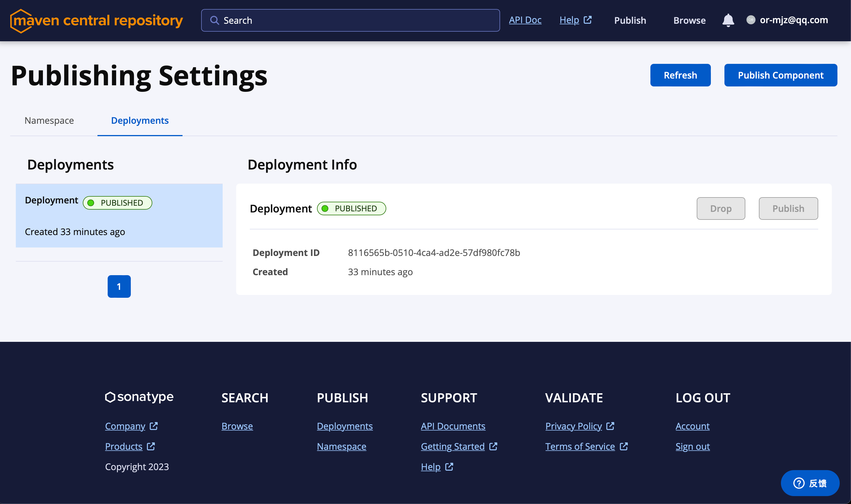Open the Deployments link under PUBLISH
The image size is (851, 504).
point(345,426)
